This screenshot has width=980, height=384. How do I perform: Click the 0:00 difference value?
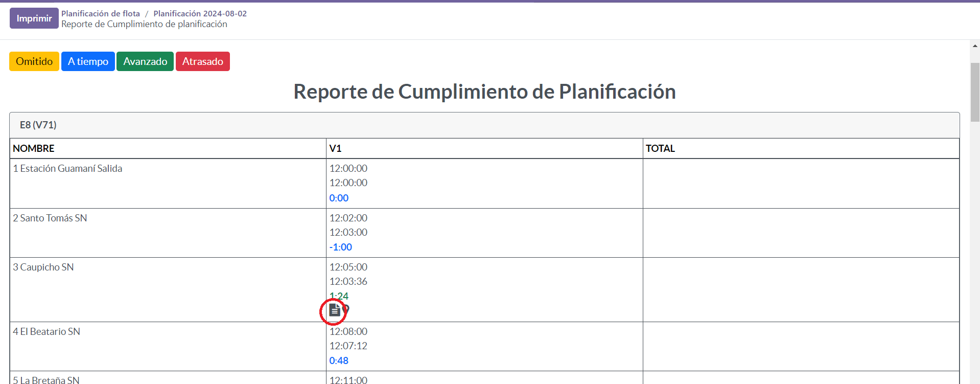(339, 198)
